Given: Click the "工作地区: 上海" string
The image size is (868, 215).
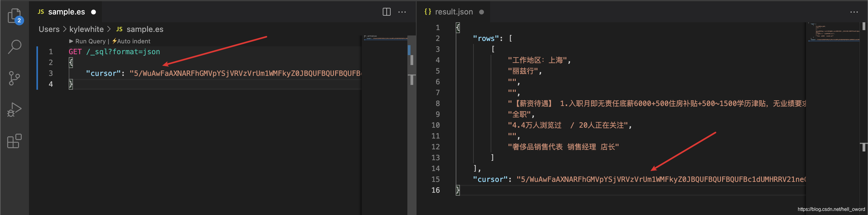Looking at the screenshot, I should pos(537,60).
